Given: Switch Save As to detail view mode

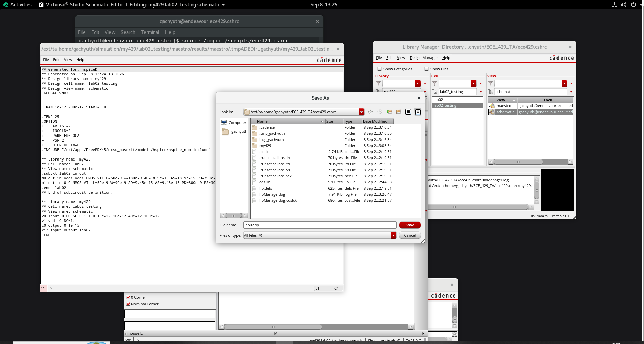Looking at the screenshot, I should point(418,112).
